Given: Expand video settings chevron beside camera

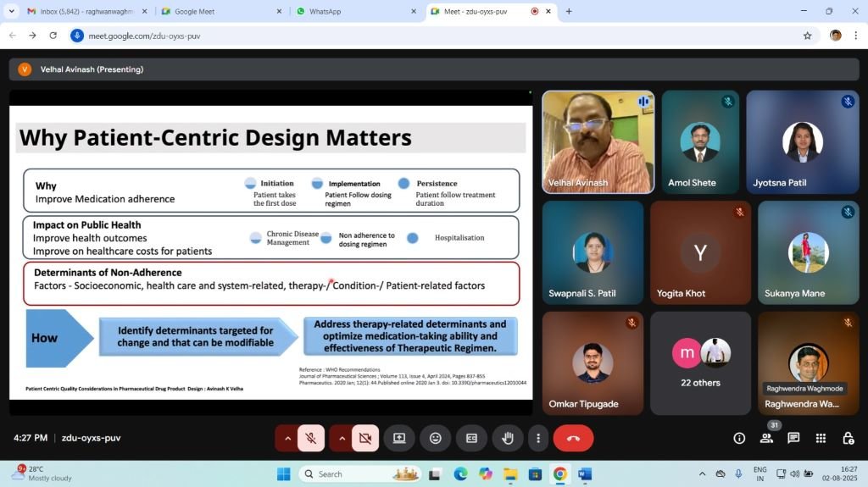Looking at the screenshot, I should click(x=342, y=438).
